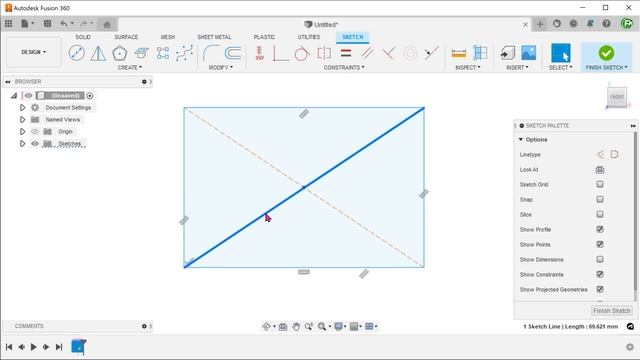The height and width of the screenshot is (360, 640).
Task: Click the Insert Derive icon
Action: click(x=507, y=53)
